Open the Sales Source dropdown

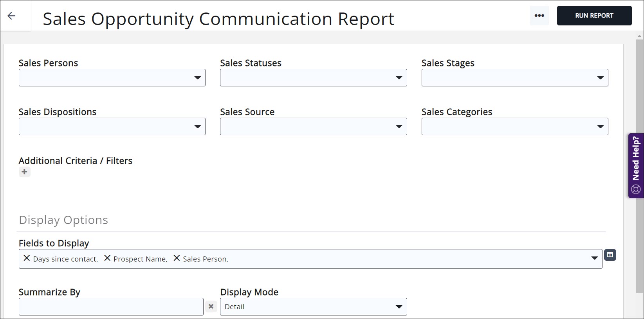tap(313, 127)
